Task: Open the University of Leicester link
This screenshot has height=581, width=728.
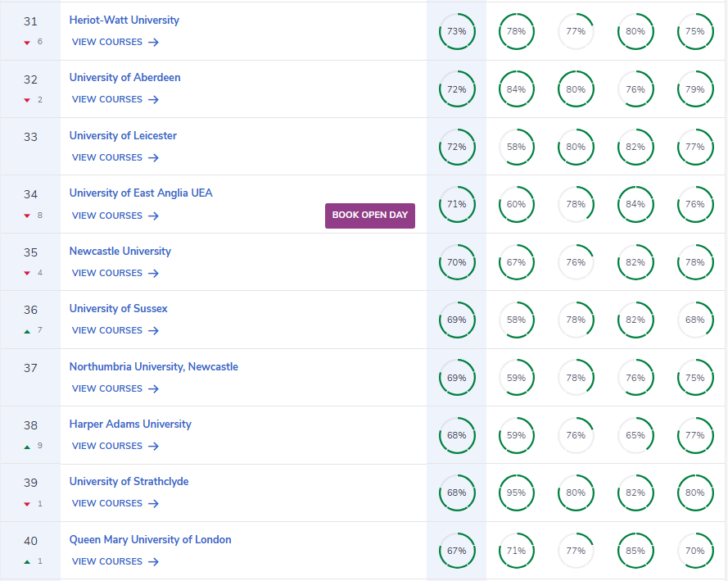Action: pos(123,135)
